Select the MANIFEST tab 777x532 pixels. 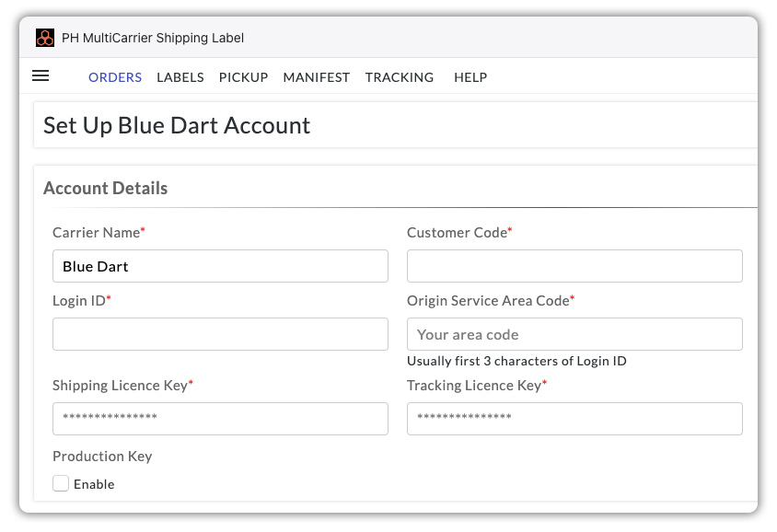317,77
